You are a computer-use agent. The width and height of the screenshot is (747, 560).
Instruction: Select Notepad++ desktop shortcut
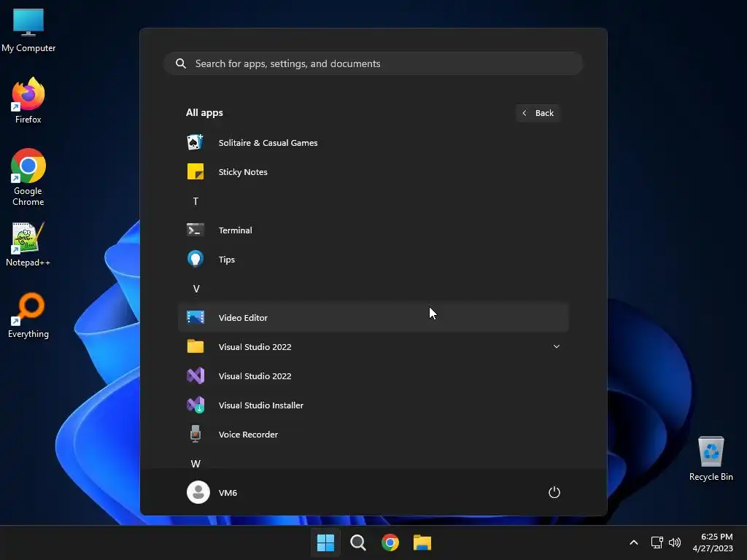(28, 244)
